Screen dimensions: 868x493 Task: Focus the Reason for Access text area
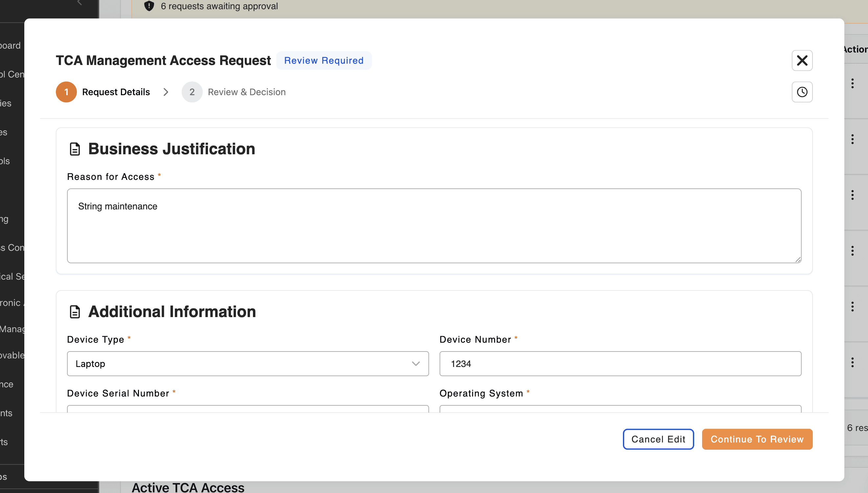pos(434,226)
